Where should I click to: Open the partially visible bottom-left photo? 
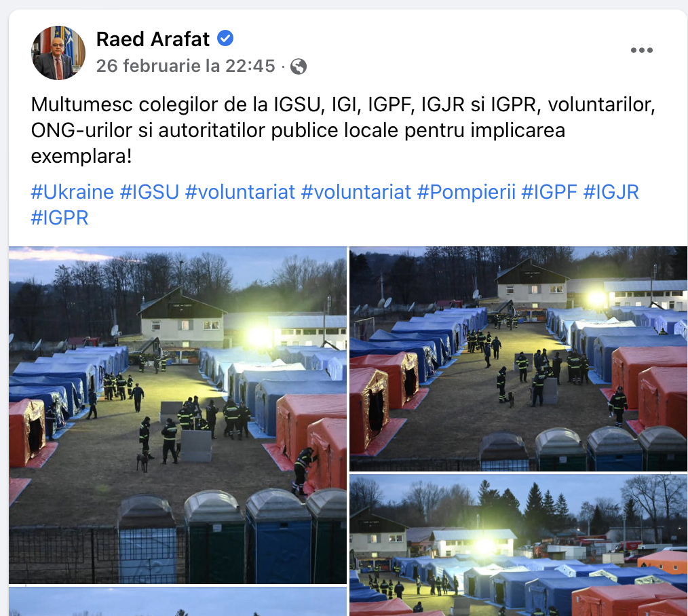coord(178,602)
